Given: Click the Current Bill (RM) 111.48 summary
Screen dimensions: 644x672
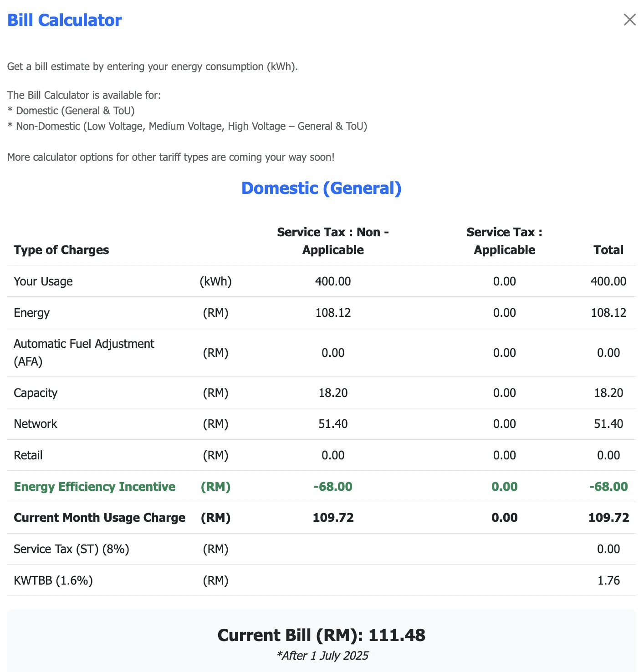Looking at the screenshot, I should [322, 635].
